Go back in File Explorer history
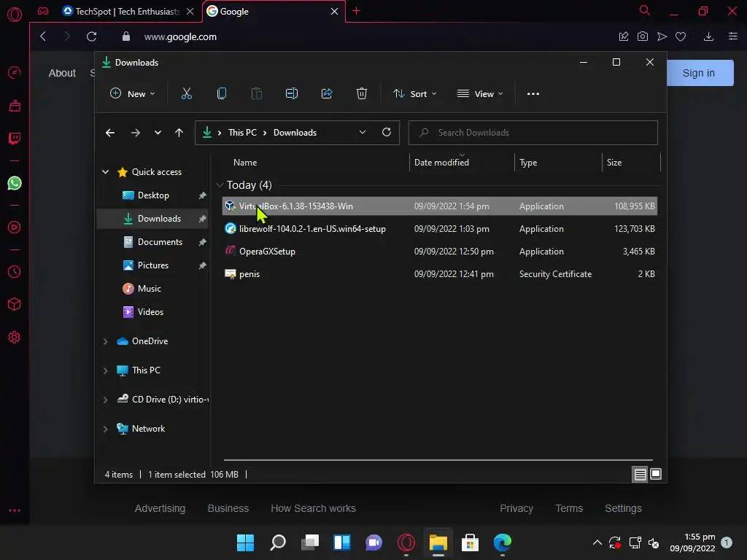747x560 pixels. click(x=110, y=133)
